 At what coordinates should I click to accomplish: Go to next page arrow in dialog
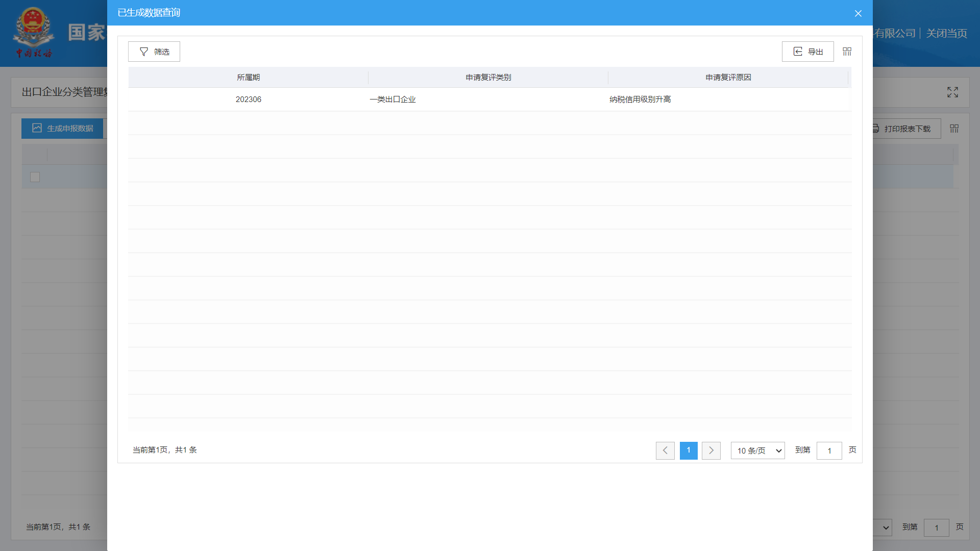(711, 450)
